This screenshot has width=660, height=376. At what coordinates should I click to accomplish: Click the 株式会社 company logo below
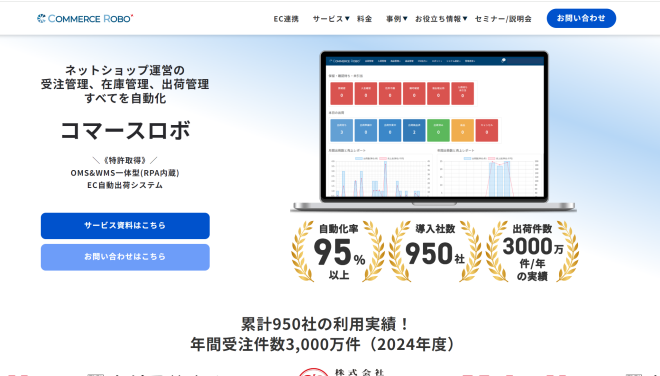click(342, 372)
